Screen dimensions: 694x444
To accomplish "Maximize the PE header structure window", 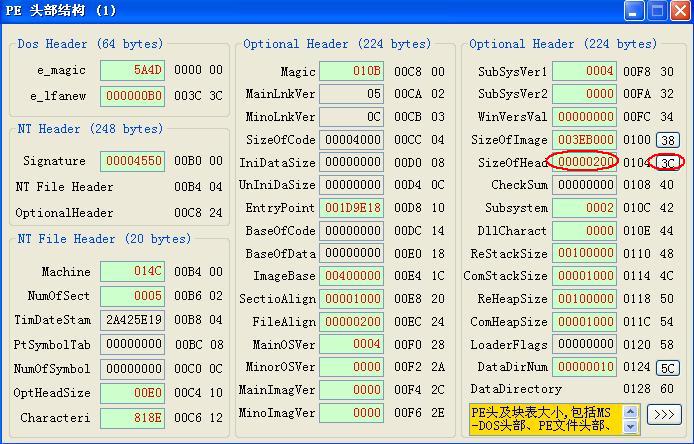I will coord(657,11).
